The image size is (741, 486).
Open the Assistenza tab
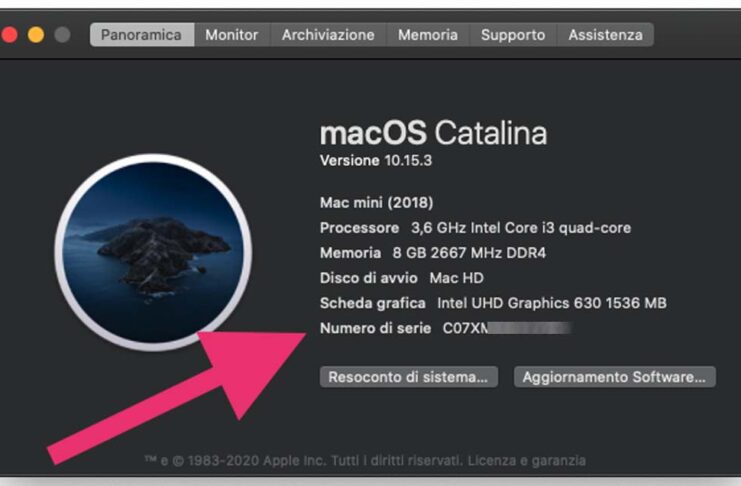point(605,35)
